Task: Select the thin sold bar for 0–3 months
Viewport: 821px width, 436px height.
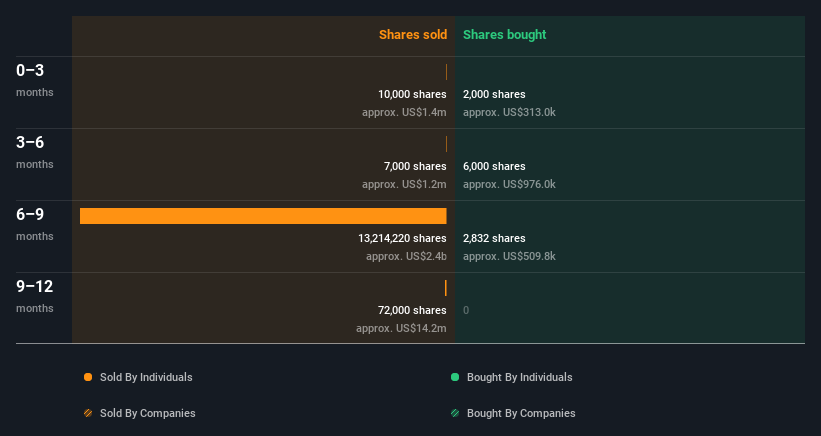Action: [446, 72]
